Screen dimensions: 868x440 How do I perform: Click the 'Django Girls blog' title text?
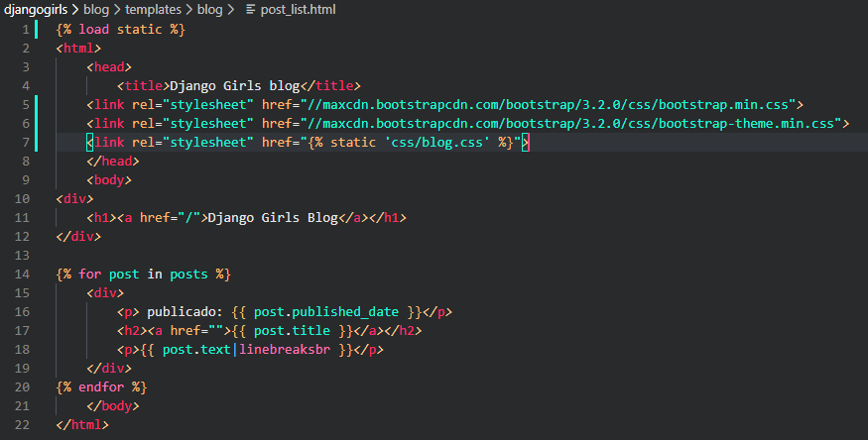(235, 85)
